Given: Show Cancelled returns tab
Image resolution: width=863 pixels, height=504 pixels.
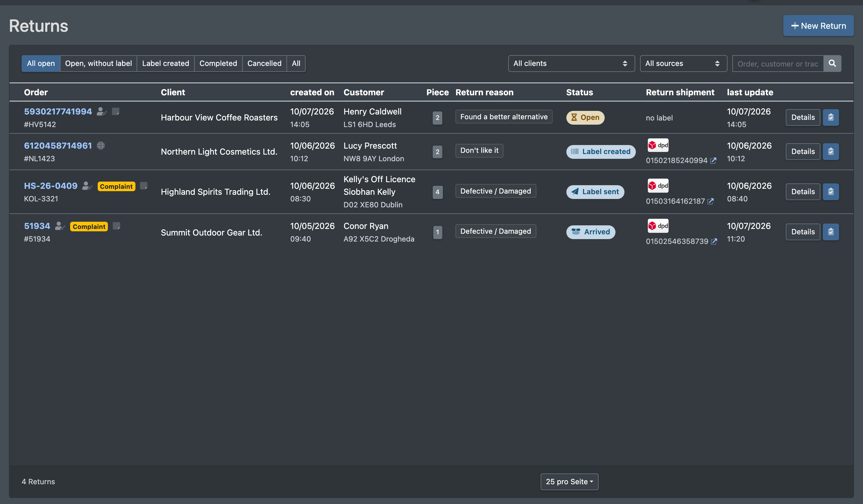Looking at the screenshot, I should pos(264,63).
